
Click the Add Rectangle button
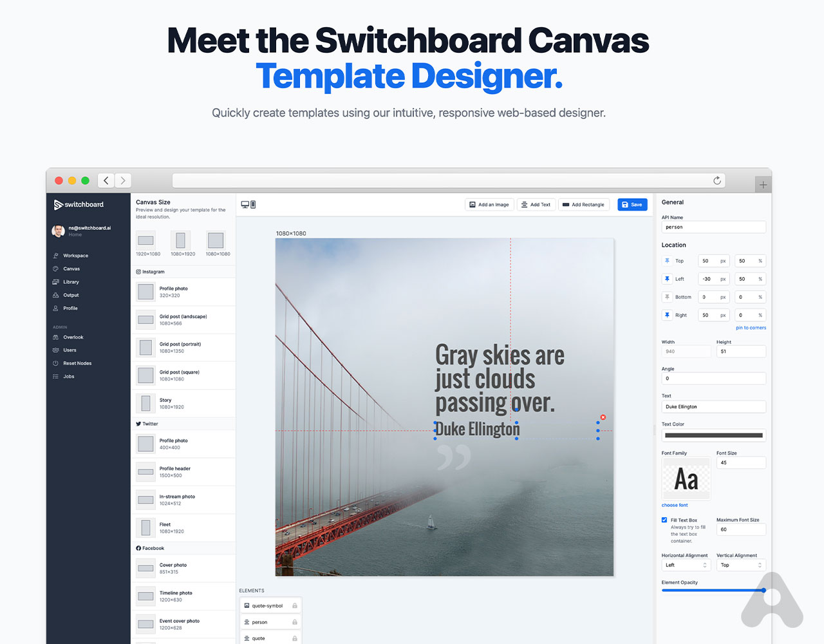pyautogui.click(x=583, y=205)
